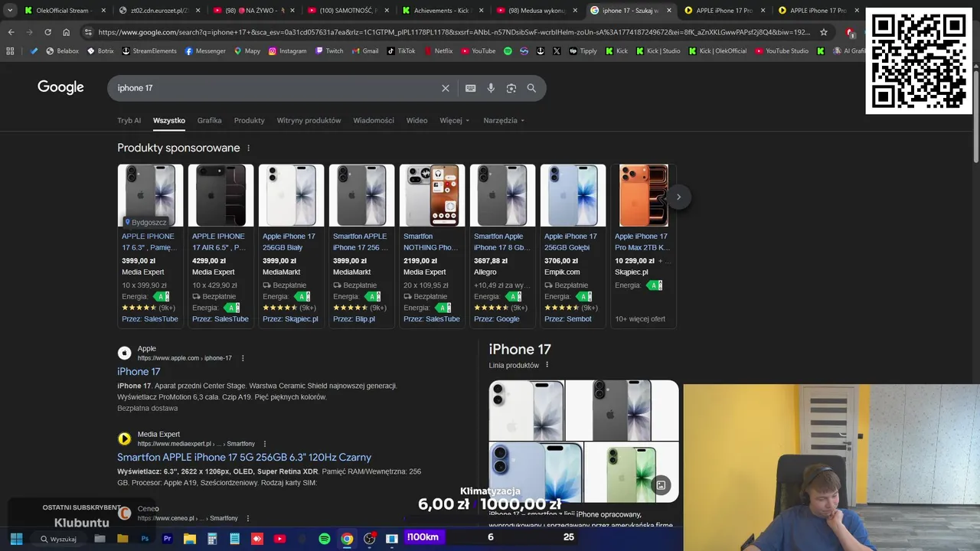Open the Messenger bookmark
Image resolution: width=980 pixels, height=551 pixels.
click(205, 51)
